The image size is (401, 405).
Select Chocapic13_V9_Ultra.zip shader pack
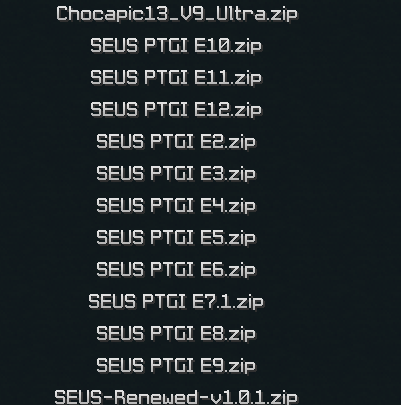pyautogui.click(x=177, y=15)
